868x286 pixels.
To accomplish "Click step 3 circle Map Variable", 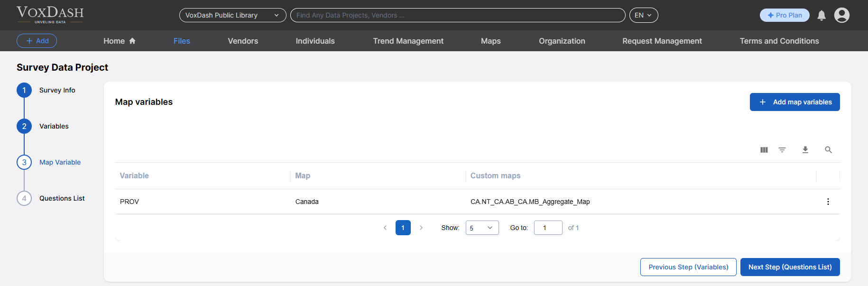I will [x=24, y=162].
